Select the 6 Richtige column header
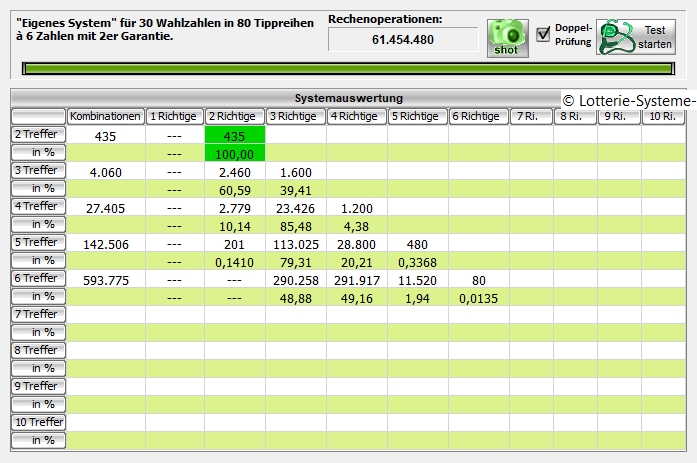697x463 pixels. (x=478, y=116)
